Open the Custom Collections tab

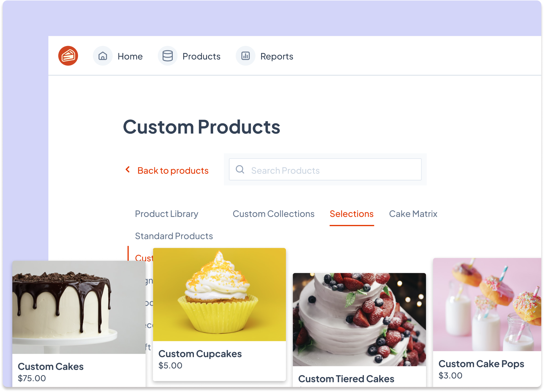(x=273, y=214)
